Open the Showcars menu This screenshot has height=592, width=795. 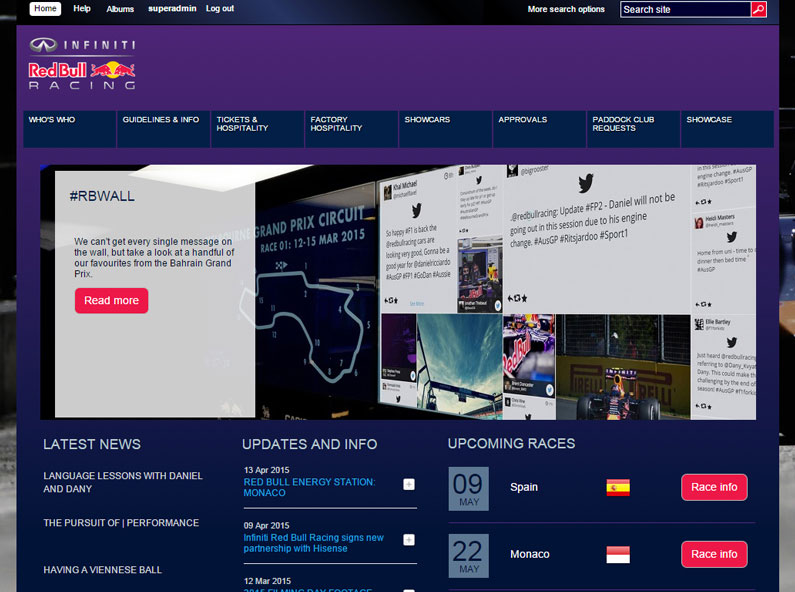click(x=446, y=129)
